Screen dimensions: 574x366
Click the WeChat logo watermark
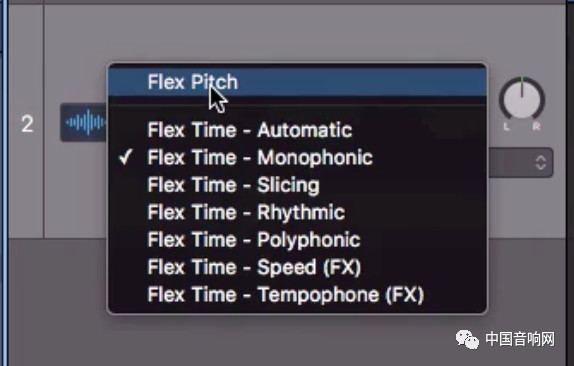[x=467, y=339]
